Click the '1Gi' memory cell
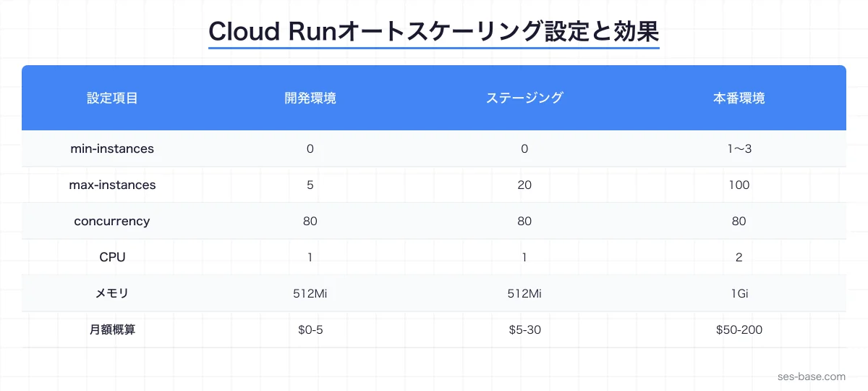 [x=739, y=293]
